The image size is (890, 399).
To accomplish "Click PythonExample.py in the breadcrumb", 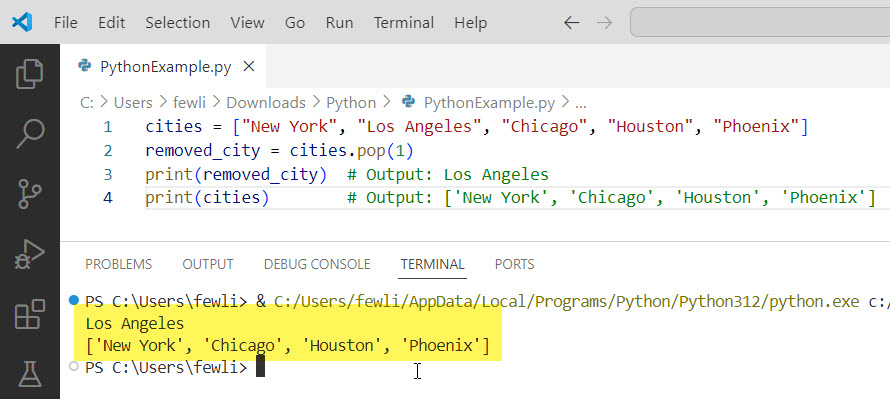I will pyautogui.click(x=489, y=103).
